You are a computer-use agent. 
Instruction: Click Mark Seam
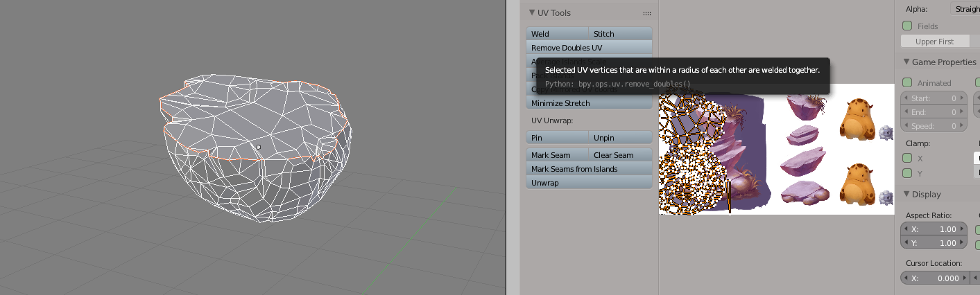[558, 155]
